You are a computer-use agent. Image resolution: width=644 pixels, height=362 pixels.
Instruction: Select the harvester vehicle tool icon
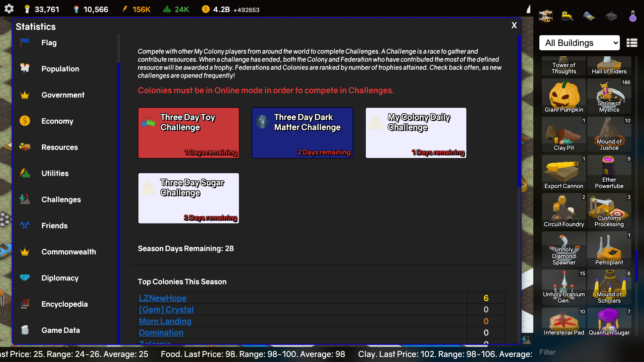pyautogui.click(x=589, y=16)
